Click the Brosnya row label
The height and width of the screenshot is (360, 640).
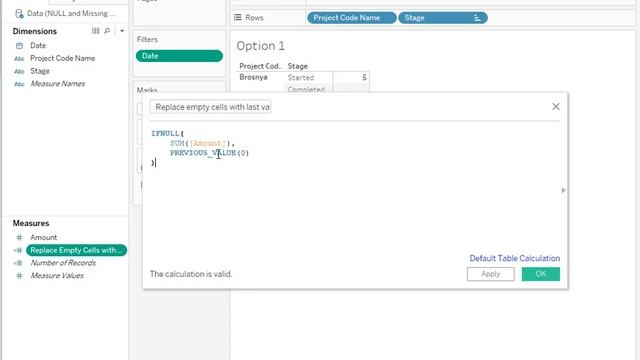tap(253, 77)
